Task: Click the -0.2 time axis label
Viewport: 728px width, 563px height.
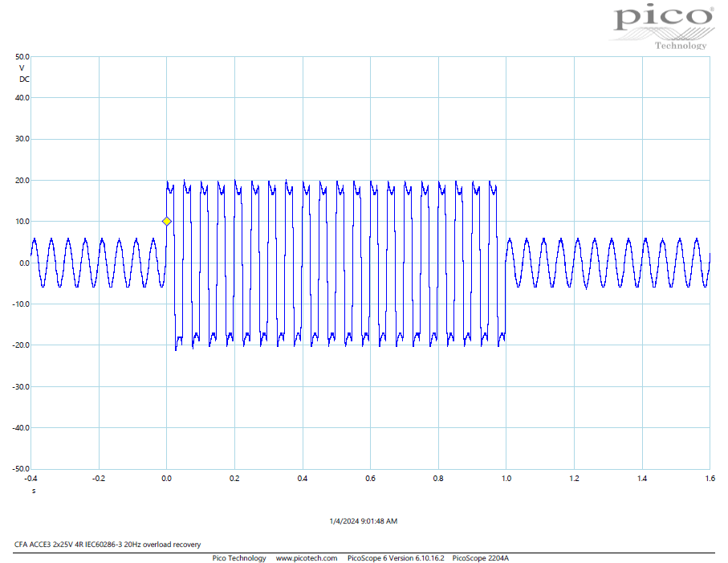Action: pyautogui.click(x=99, y=479)
